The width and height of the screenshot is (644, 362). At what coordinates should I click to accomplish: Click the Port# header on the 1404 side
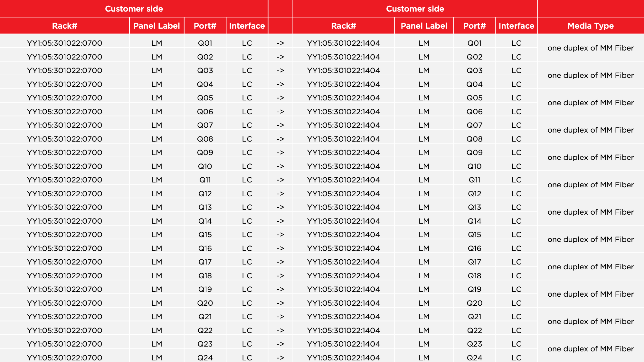tap(475, 26)
